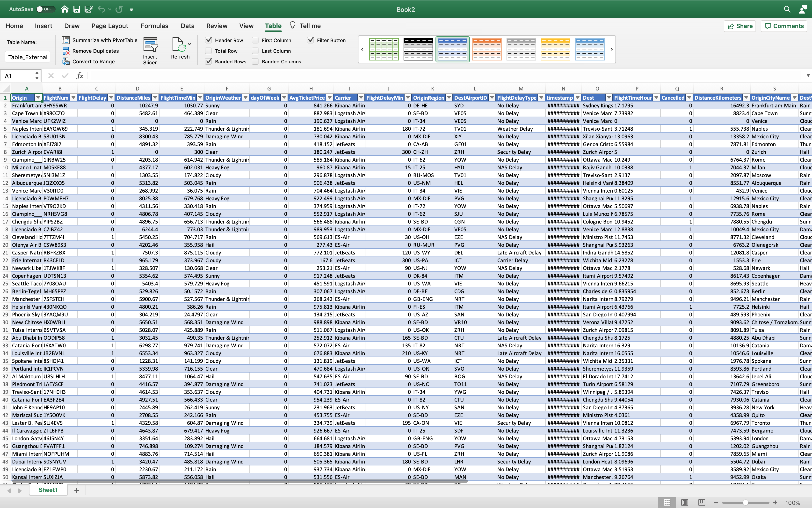Switch to Page Layout view icon
Image resolution: width=812 pixels, height=508 pixels.
pos(684,502)
